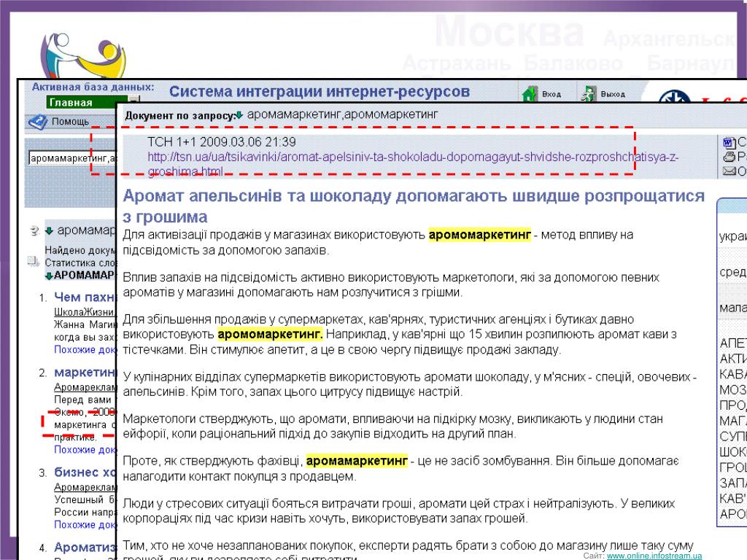Click the 'Найдено докум' results count text
The width and height of the screenshot is (747, 560).
(x=80, y=250)
